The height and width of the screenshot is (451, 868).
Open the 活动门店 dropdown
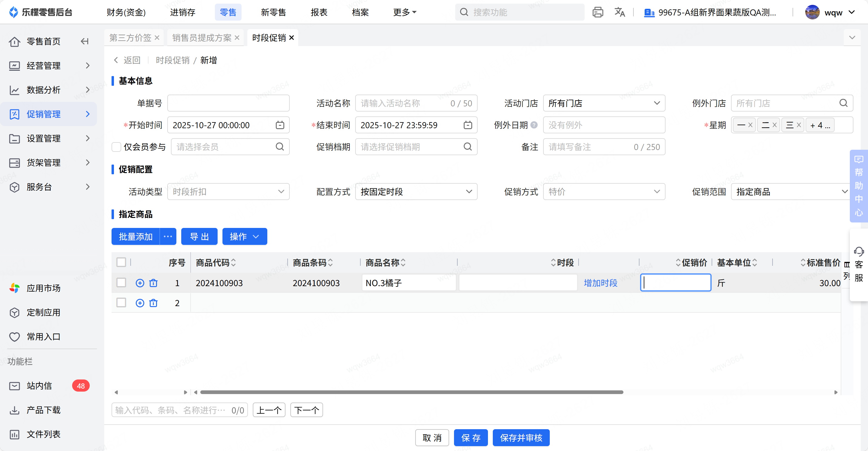pyautogui.click(x=603, y=103)
